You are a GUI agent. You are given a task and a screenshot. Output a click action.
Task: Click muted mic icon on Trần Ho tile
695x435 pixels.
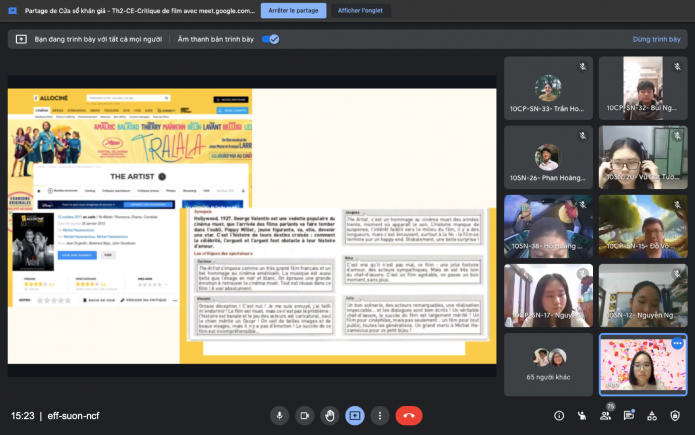pyautogui.click(x=582, y=67)
